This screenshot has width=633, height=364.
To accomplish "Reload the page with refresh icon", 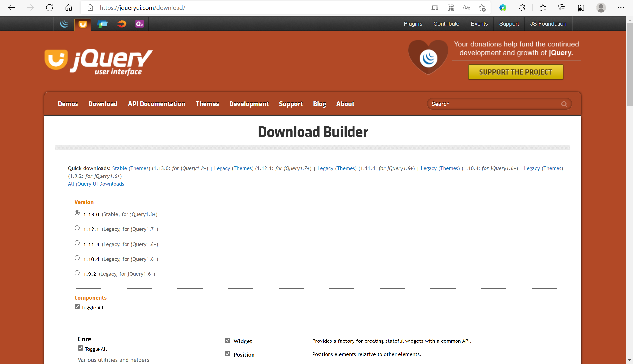I will click(49, 8).
